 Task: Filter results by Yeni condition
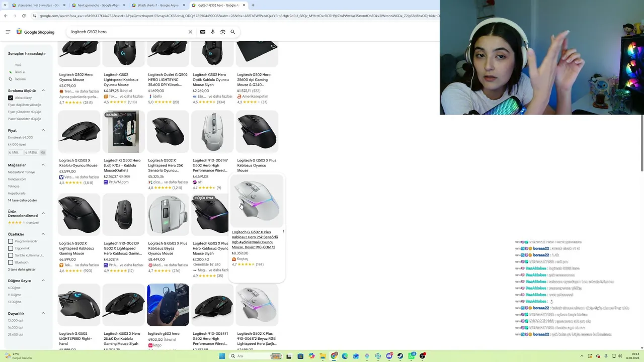[x=18, y=65]
